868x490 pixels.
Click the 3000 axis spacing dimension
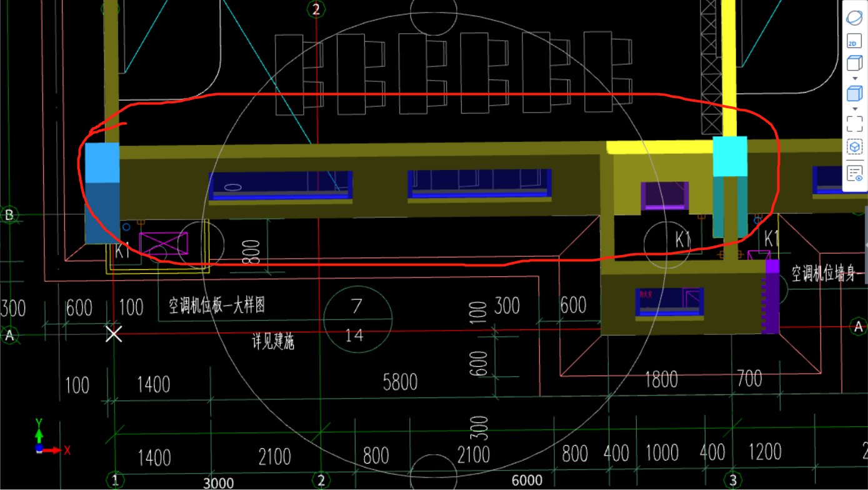coord(218,483)
